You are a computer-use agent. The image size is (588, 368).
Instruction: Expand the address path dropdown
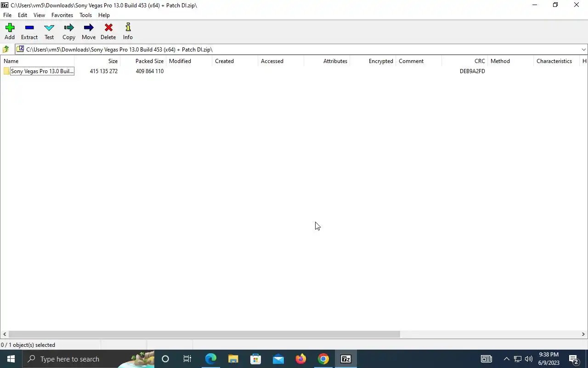click(x=583, y=50)
